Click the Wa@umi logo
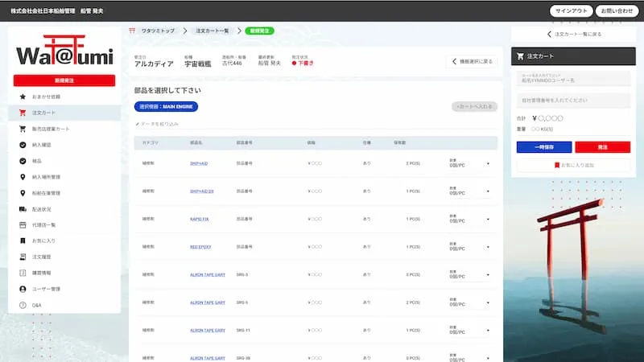Viewport: 644px width, 362px height. pos(64,50)
